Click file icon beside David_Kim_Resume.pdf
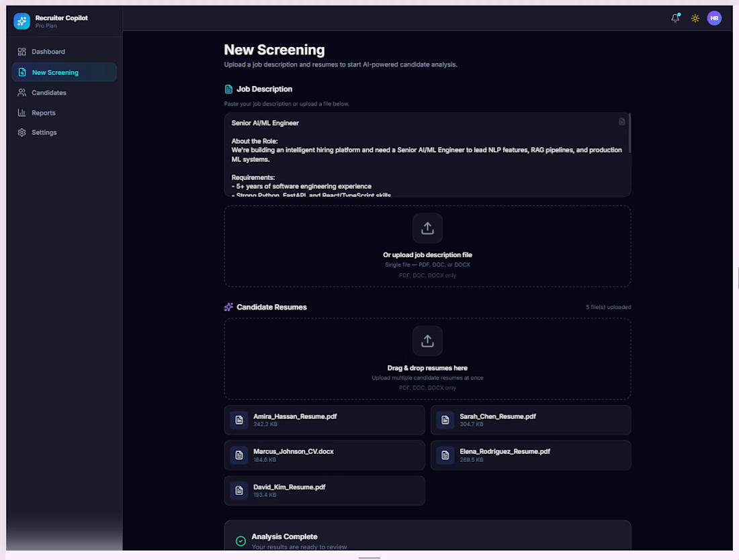 (x=239, y=491)
